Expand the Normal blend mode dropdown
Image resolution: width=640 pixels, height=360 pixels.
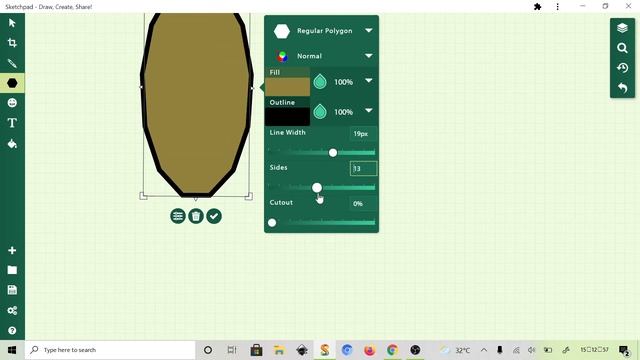pyautogui.click(x=369, y=56)
